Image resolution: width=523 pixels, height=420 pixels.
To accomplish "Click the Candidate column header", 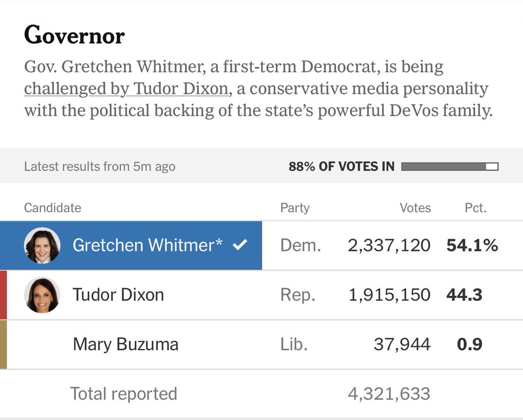I will point(52,208).
